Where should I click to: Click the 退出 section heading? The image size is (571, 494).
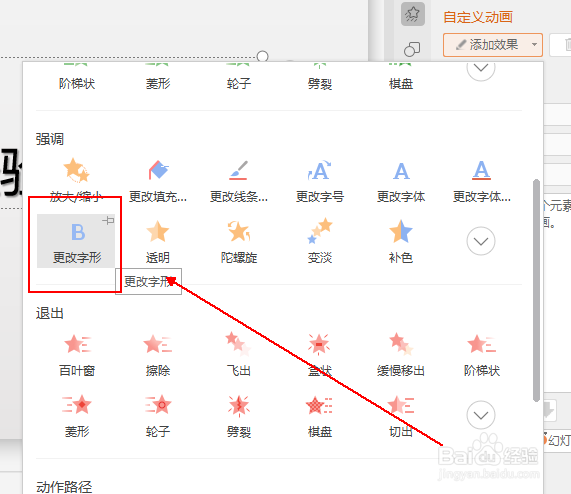[x=50, y=313]
